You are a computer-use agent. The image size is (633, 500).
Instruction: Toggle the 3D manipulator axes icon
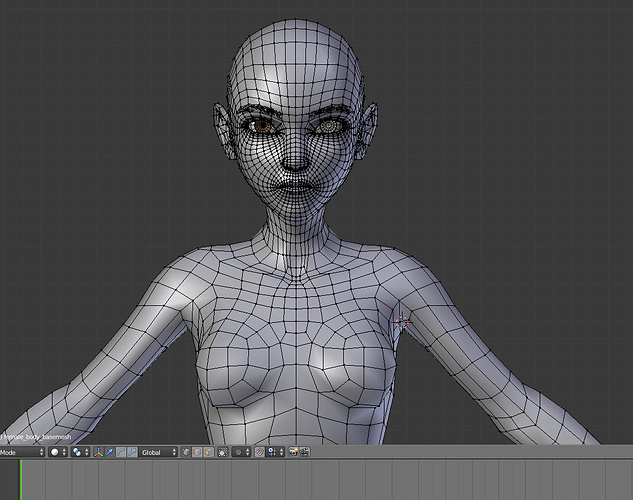99,452
